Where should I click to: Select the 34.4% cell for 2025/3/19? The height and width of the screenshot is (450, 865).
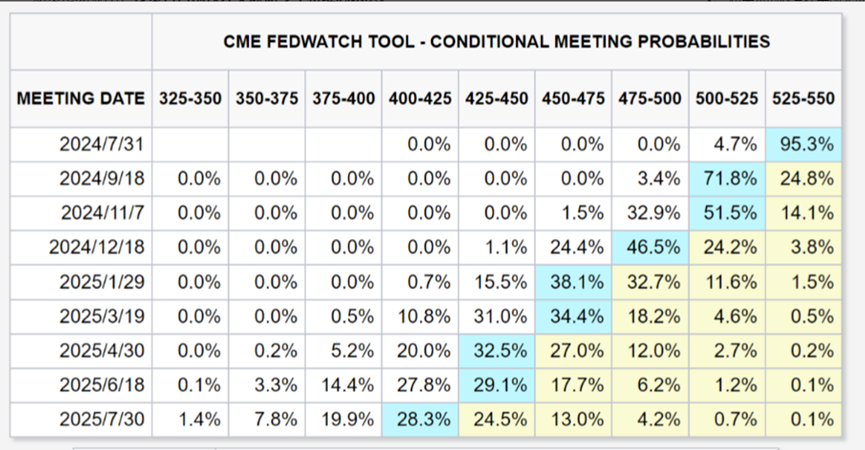[574, 316]
